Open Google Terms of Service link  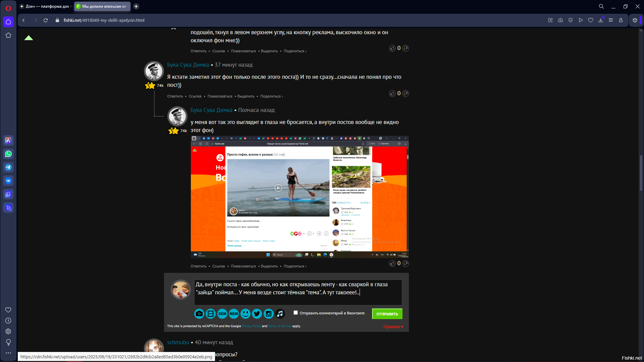click(279, 326)
